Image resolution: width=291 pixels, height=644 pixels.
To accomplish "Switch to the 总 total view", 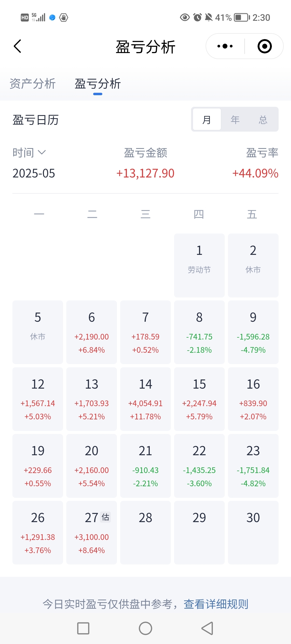I will pyautogui.click(x=263, y=119).
